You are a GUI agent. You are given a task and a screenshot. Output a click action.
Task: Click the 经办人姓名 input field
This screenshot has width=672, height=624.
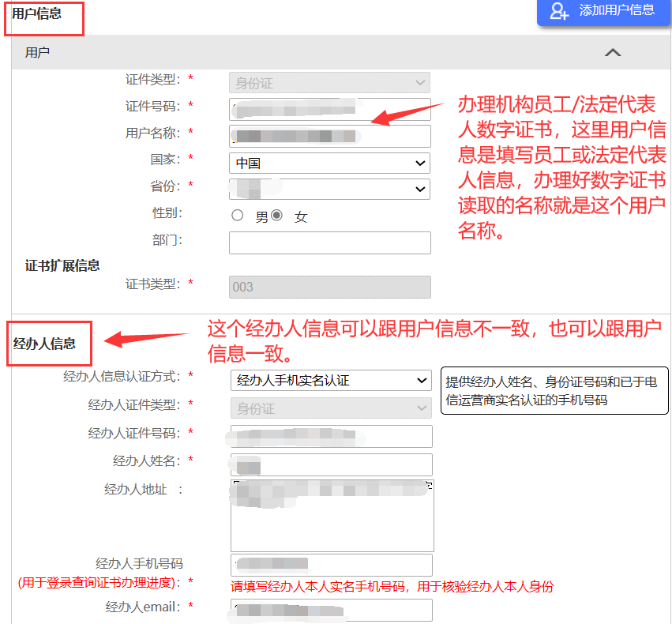point(331,464)
